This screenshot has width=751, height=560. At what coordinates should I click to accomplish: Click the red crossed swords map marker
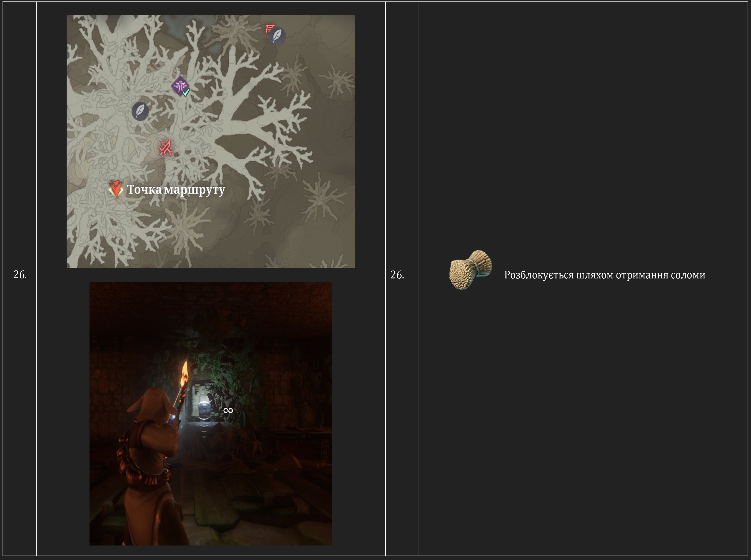coord(166,148)
